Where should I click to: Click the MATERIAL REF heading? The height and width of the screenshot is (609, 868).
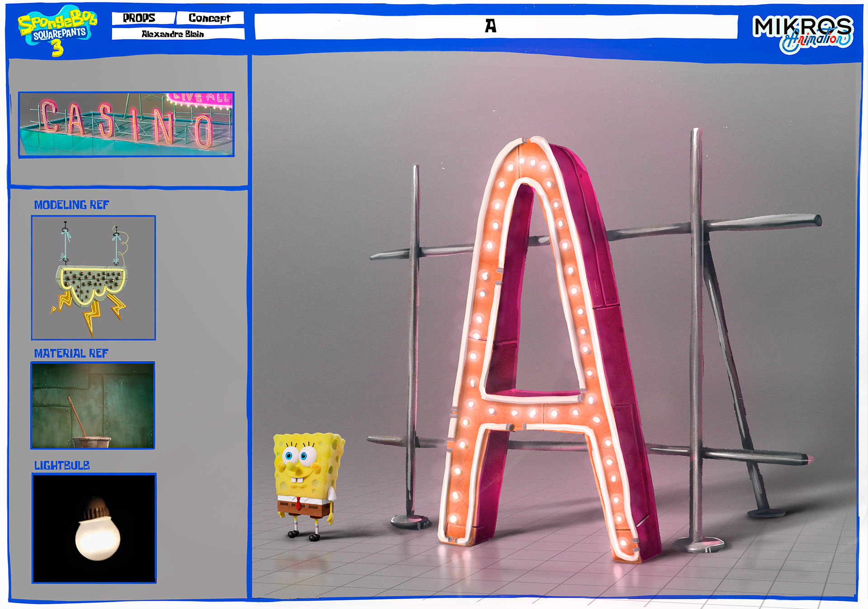[x=71, y=353]
